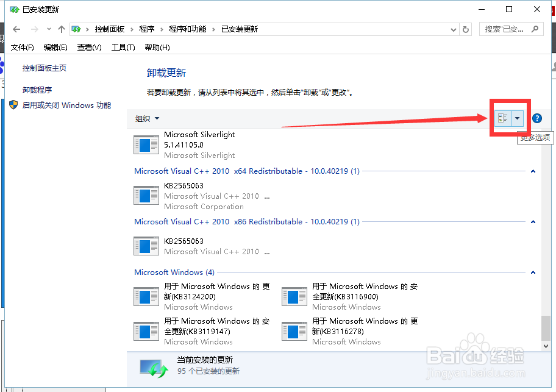Click the 程序和功能 breadcrumb

pos(188,29)
